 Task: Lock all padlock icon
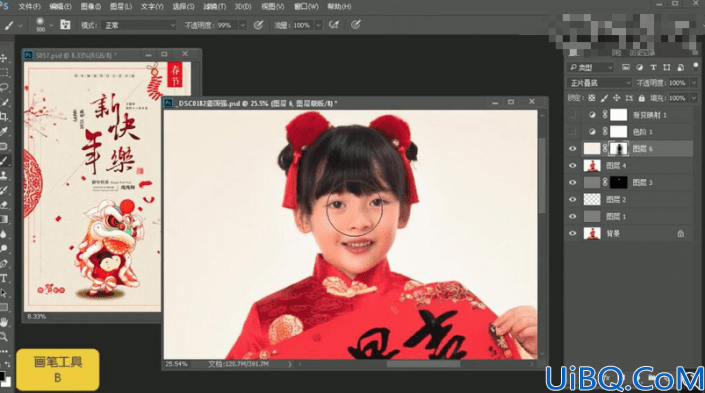642,98
